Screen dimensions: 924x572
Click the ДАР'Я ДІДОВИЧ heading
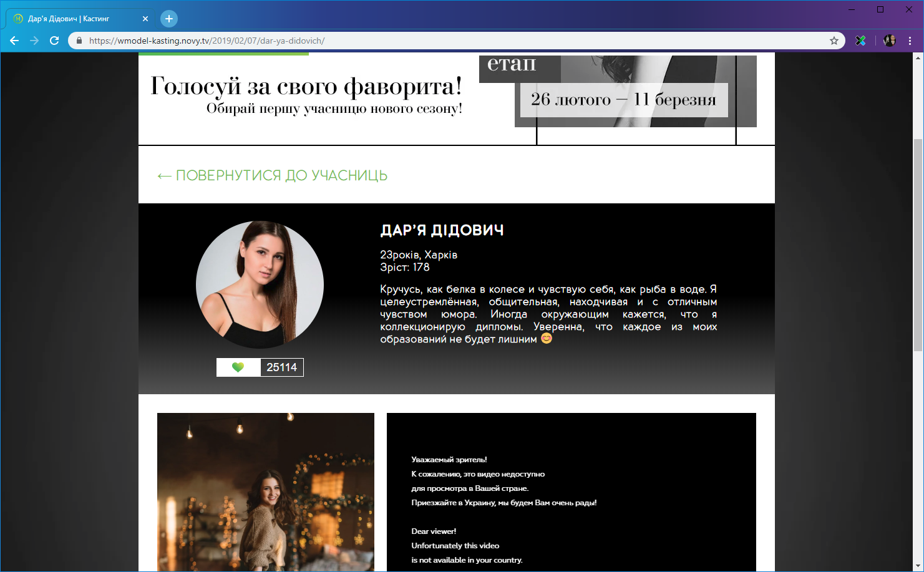[442, 231]
